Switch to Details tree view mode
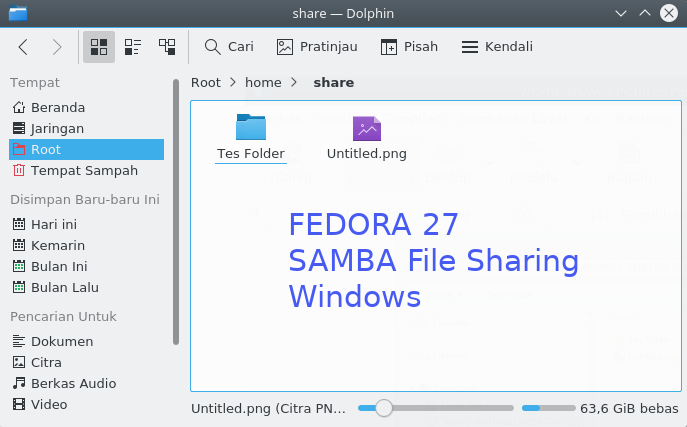Viewport: 687px width, 427px height. click(x=167, y=47)
